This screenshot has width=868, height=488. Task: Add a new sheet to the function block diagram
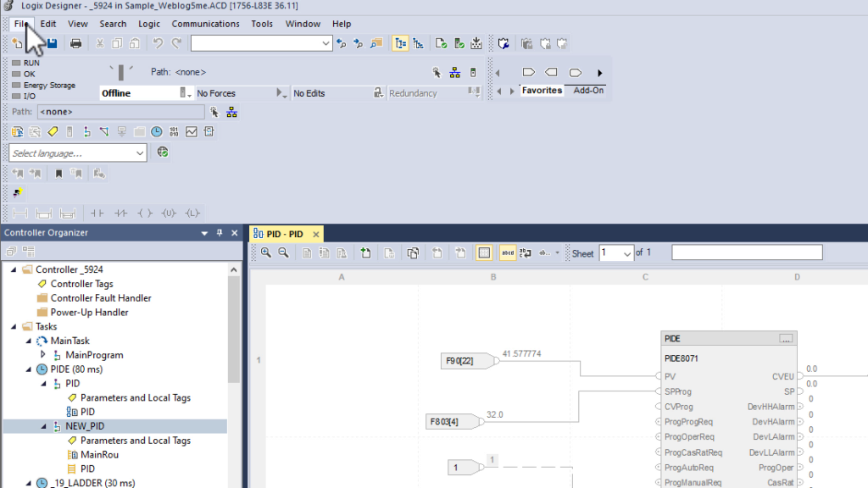click(364, 252)
